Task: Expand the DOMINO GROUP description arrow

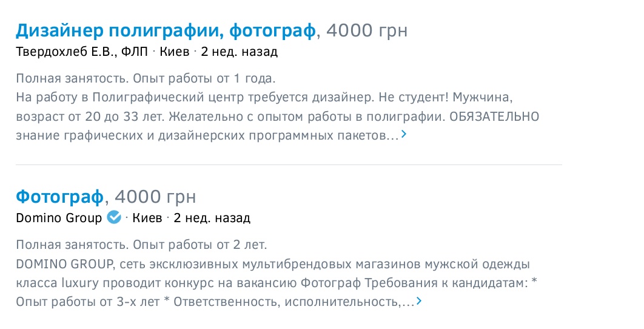Action: (418, 301)
